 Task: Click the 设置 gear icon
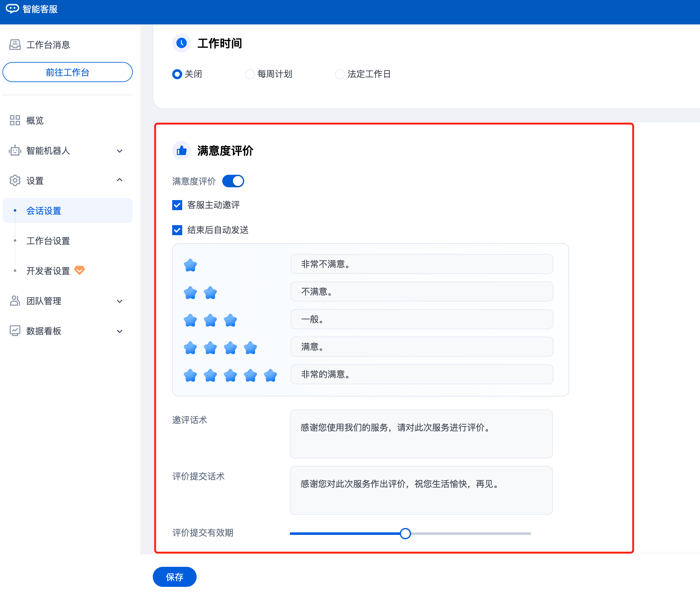[x=15, y=180]
